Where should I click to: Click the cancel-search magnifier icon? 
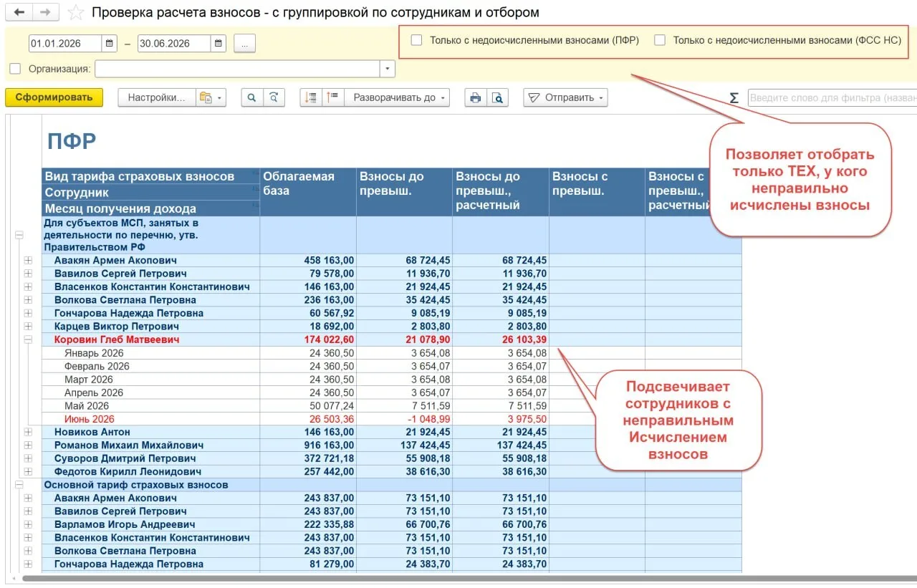click(274, 98)
